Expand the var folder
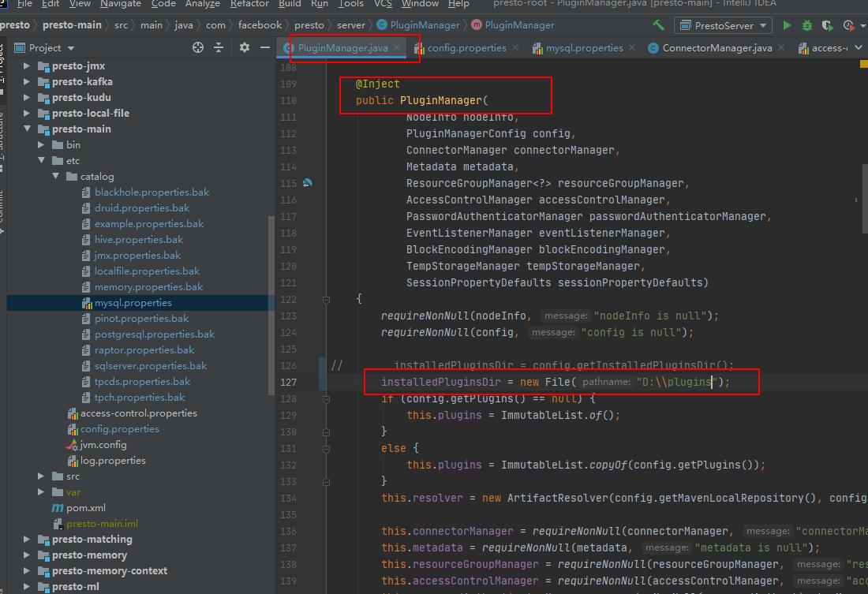Viewport: 868px width, 594px height. (x=40, y=492)
